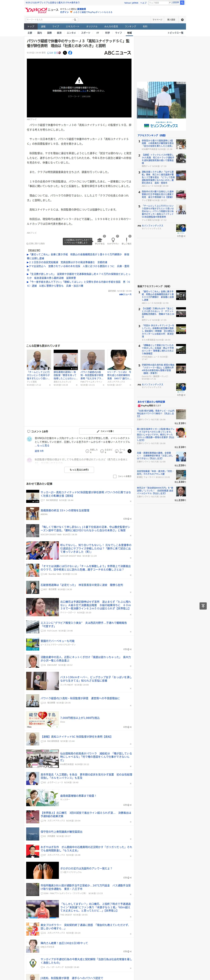This screenshot has width=210, height=980.
Task: Close the セゾンファンデックス sidebar ad
Action: (x=184, y=83)
